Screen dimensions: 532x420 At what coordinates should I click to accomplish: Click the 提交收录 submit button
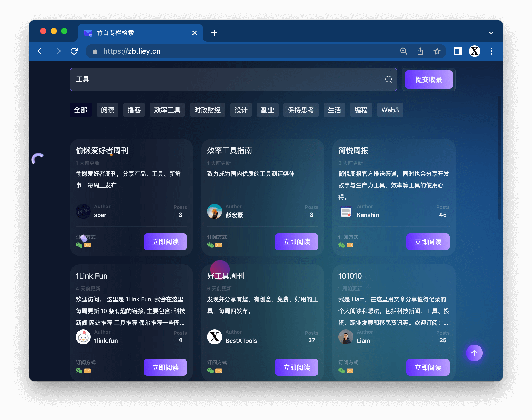[x=429, y=80]
